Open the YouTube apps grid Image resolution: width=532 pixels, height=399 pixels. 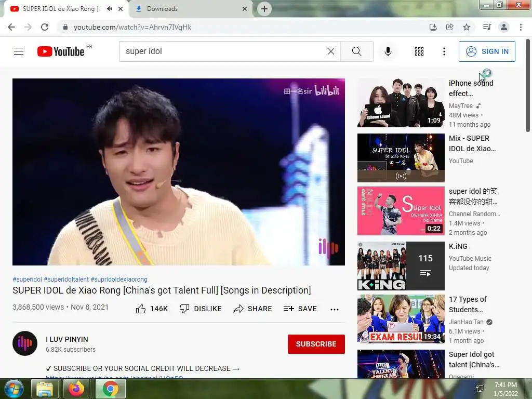coord(419,51)
